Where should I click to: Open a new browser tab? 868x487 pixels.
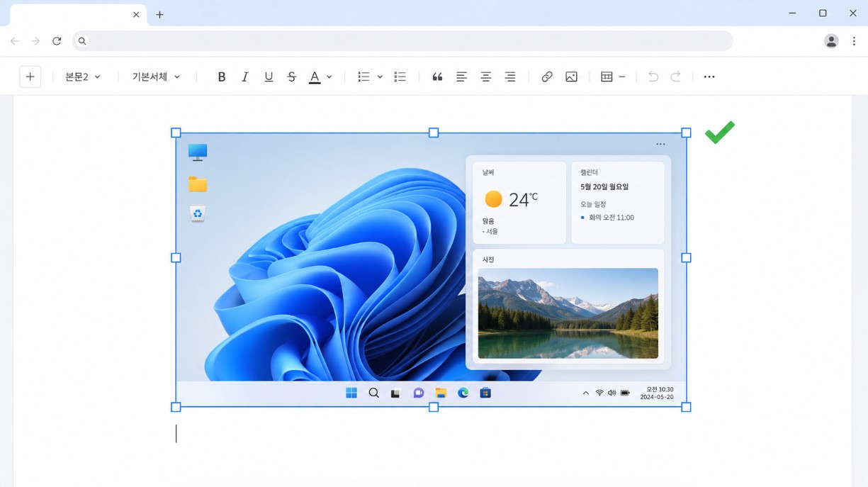coord(159,14)
